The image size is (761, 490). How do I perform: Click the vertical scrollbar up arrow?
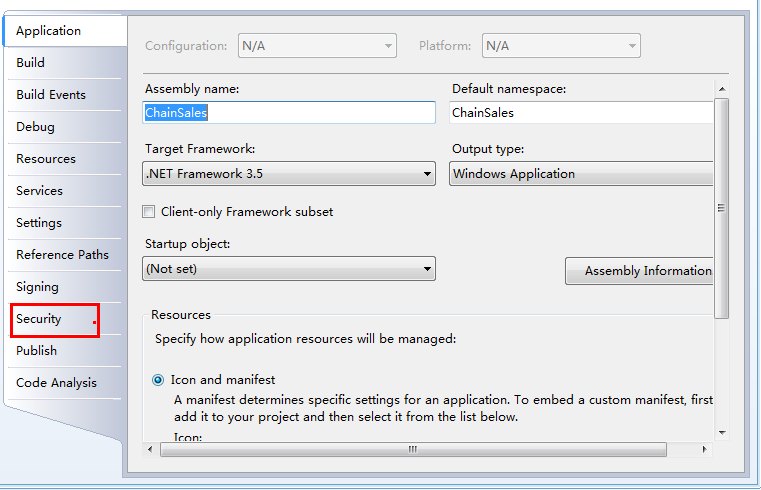coord(722,89)
